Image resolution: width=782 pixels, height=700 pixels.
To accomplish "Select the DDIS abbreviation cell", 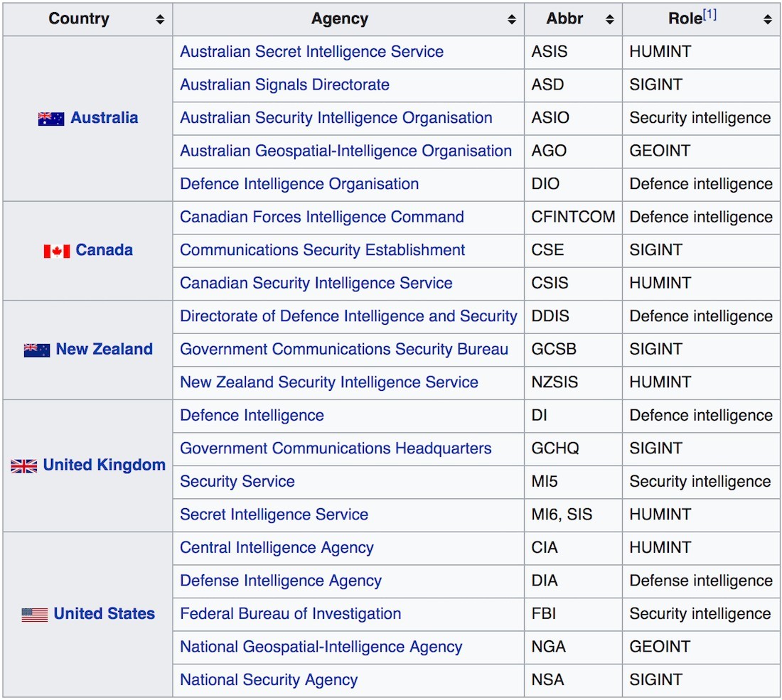I will 573,316.
